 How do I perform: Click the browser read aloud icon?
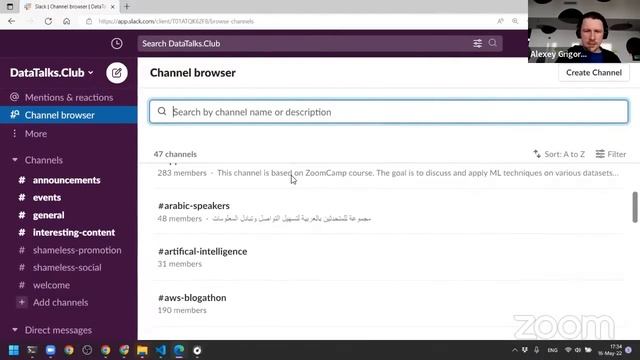[500, 21]
